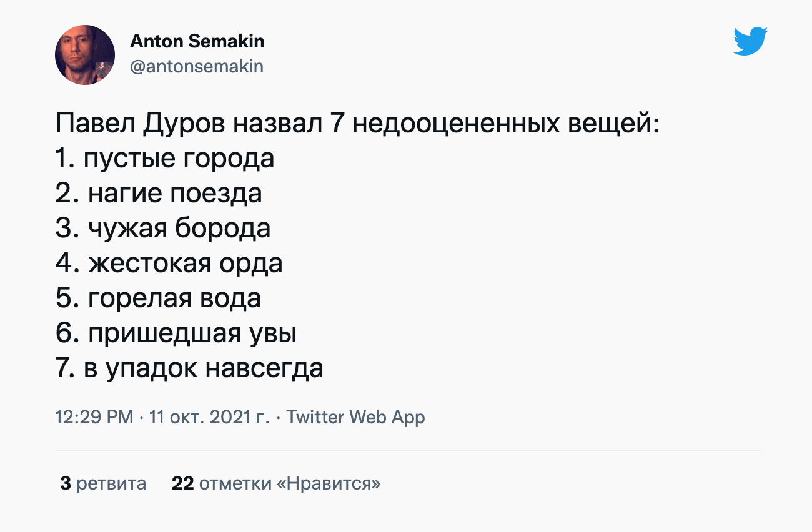Open the Twitter Web App source link
This screenshot has height=532, width=812.
pyautogui.click(x=355, y=417)
